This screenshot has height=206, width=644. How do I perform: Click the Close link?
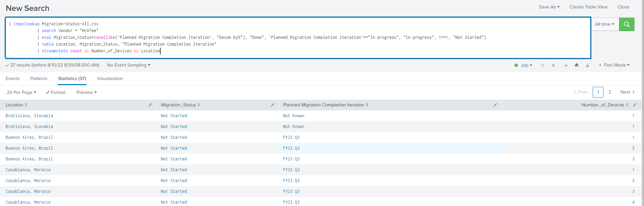coord(623,7)
